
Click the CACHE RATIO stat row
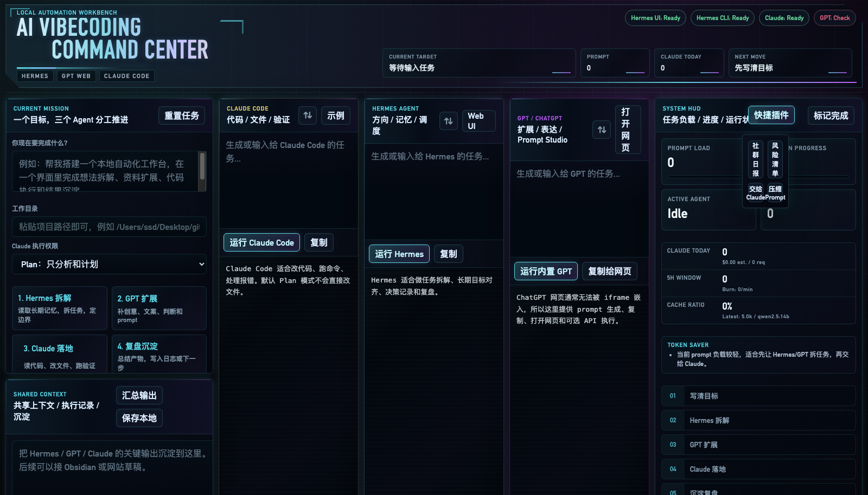click(x=758, y=310)
